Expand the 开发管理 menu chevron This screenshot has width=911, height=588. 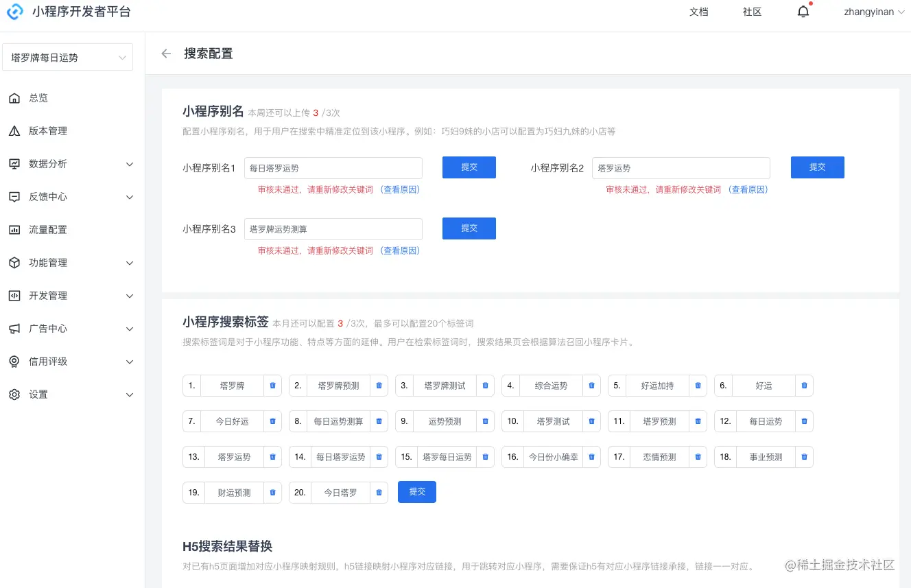point(130,296)
